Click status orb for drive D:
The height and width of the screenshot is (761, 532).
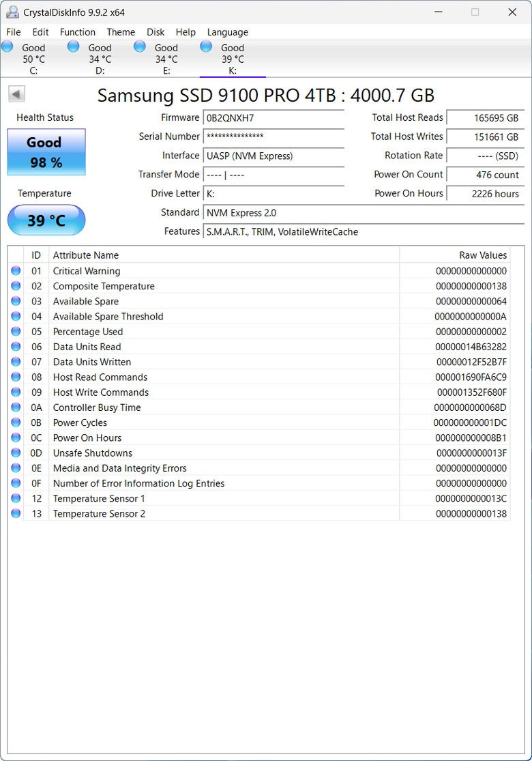pos(74,46)
